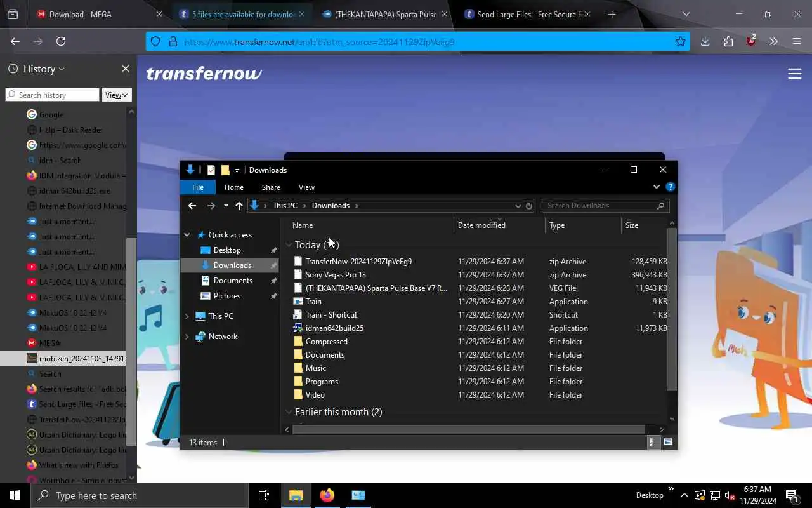Open notification center icon in tray

click(x=792, y=495)
